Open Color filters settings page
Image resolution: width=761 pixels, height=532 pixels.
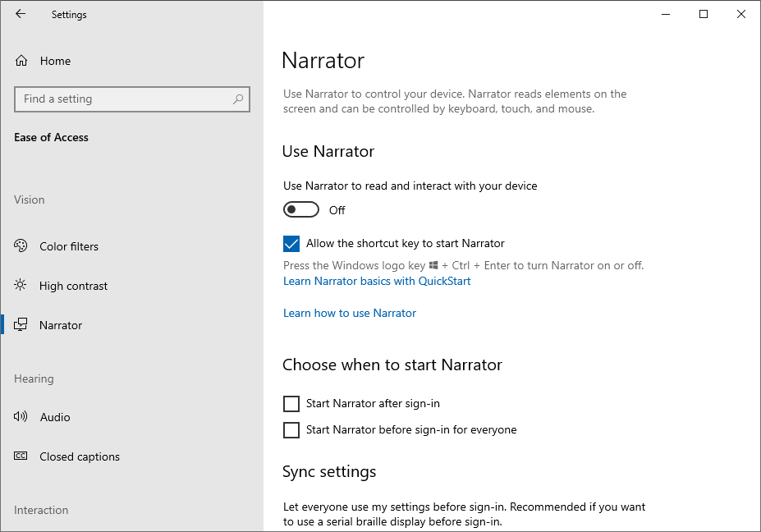click(x=132, y=246)
